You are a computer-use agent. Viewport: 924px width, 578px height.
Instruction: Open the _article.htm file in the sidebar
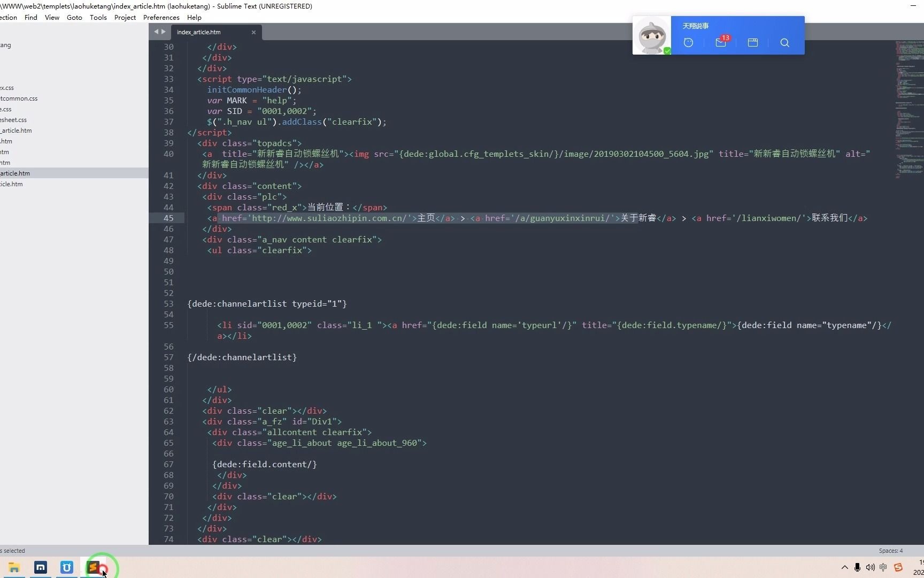pyautogui.click(x=16, y=131)
